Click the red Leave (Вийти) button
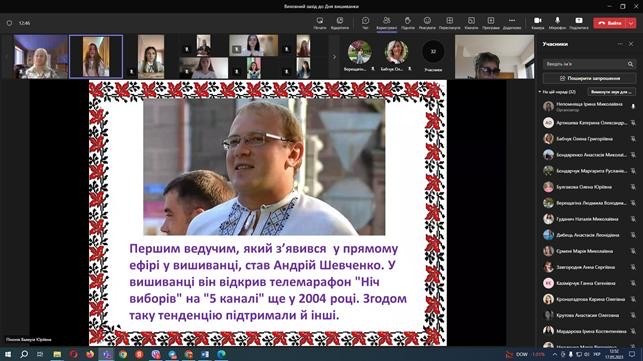The image size is (643, 361). pyautogui.click(x=610, y=23)
